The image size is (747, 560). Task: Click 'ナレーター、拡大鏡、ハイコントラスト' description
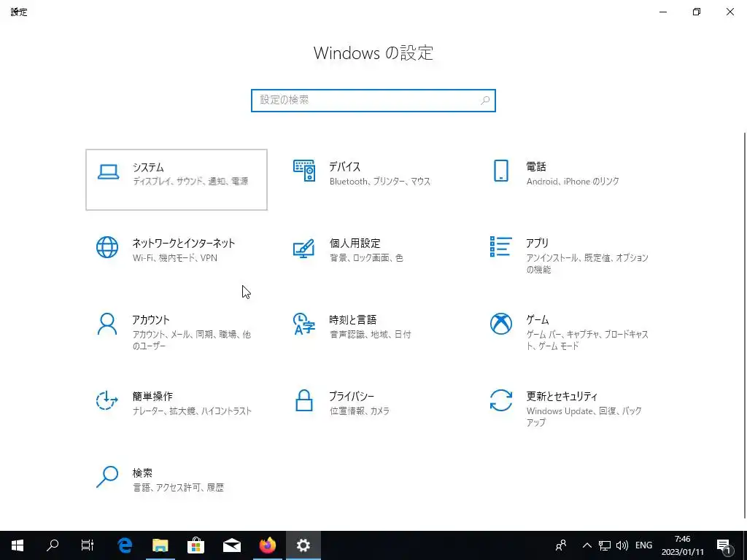point(192,411)
